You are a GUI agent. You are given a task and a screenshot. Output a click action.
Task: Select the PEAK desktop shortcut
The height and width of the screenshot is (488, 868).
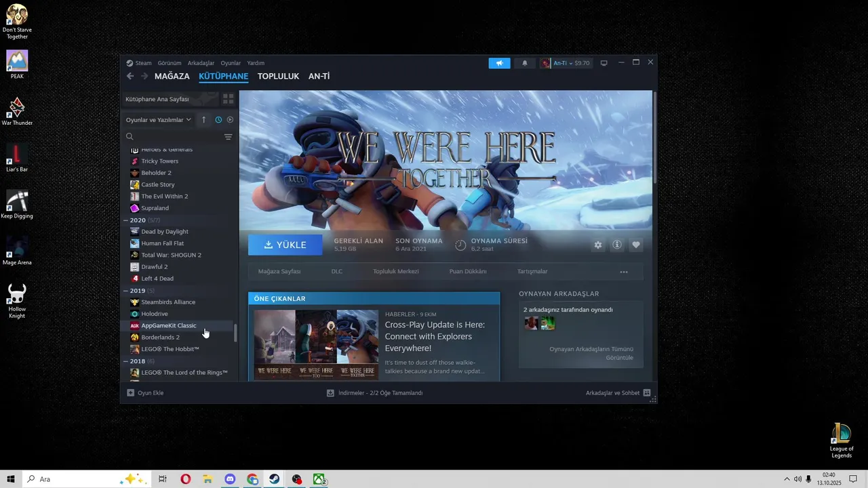(17, 64)
